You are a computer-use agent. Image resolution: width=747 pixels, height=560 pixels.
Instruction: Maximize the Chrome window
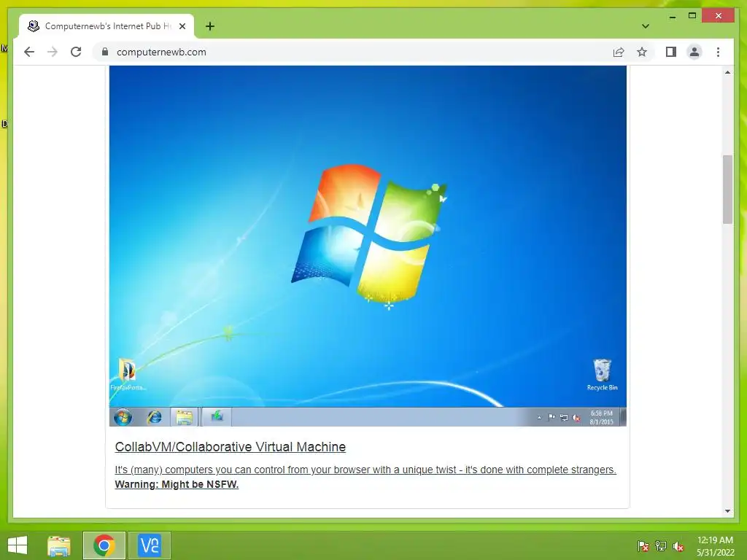692,16
